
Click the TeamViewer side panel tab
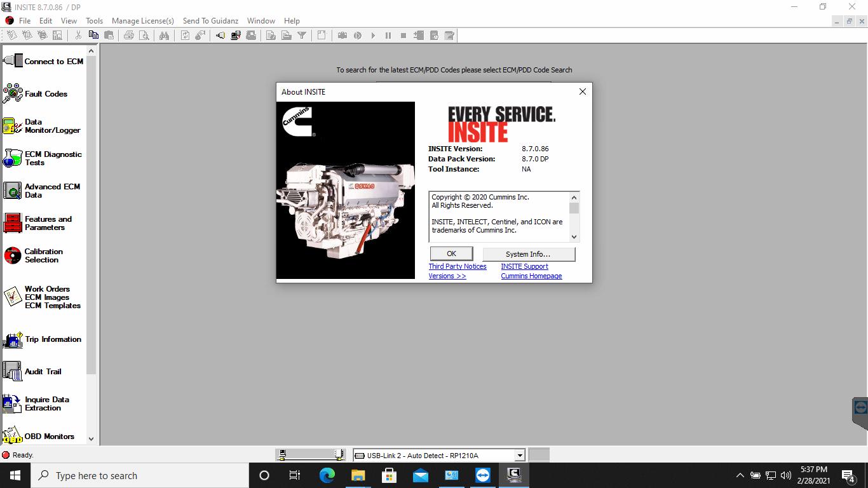click(x=860, y=414)
